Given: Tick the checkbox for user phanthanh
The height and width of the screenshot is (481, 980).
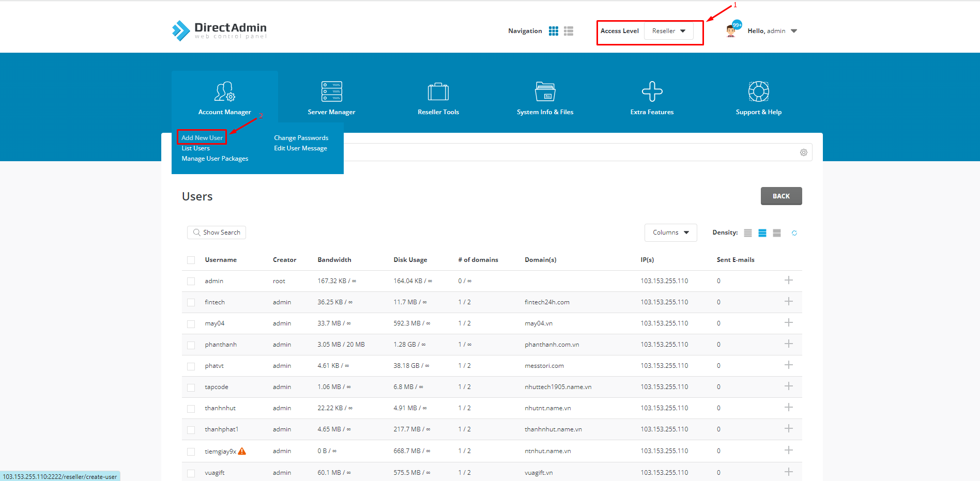Looking at the screenshot, I should (x=191, y=345).
